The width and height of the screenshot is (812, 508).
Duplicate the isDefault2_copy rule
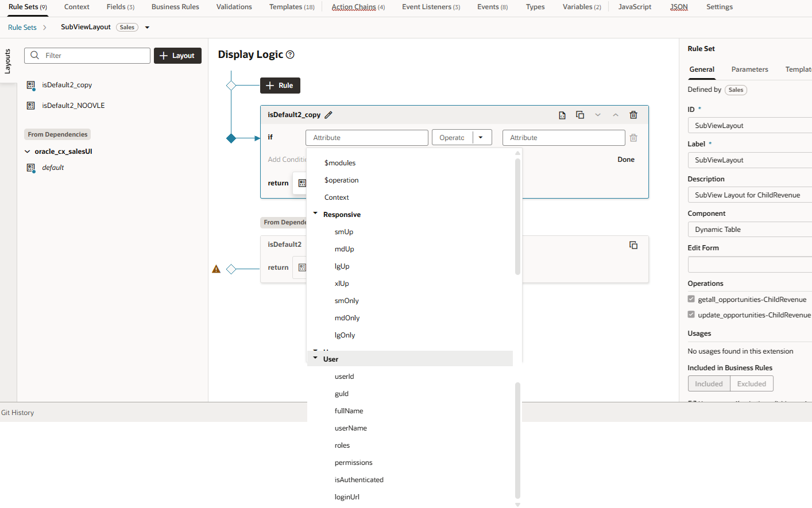[x=580, y=115]
